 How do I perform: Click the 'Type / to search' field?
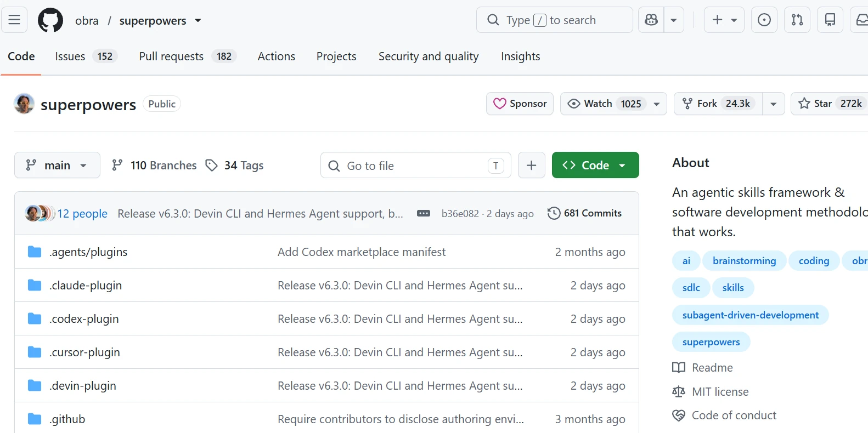(x=555, y=20)
